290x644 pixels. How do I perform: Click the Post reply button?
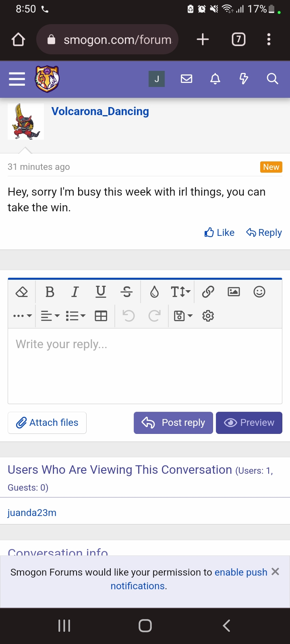(173, 423)
